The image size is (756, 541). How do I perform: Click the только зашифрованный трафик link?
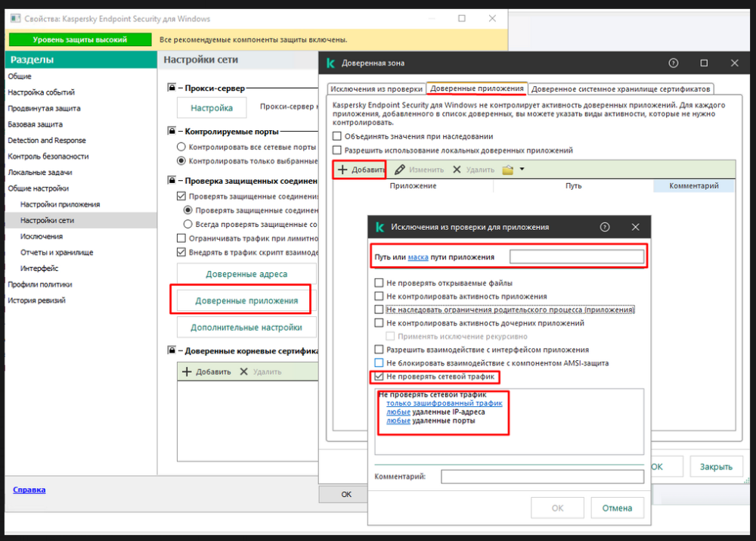[x=444, y=403]
